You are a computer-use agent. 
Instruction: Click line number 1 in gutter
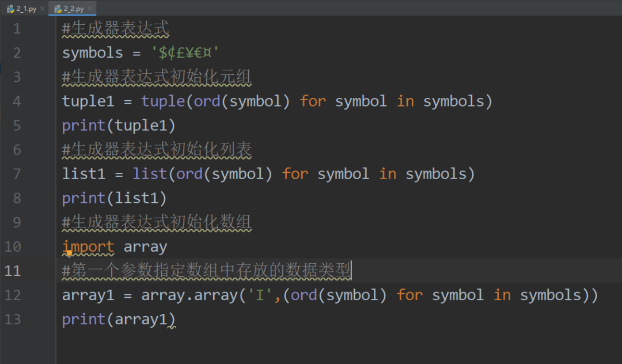click(x=17, y=29)
